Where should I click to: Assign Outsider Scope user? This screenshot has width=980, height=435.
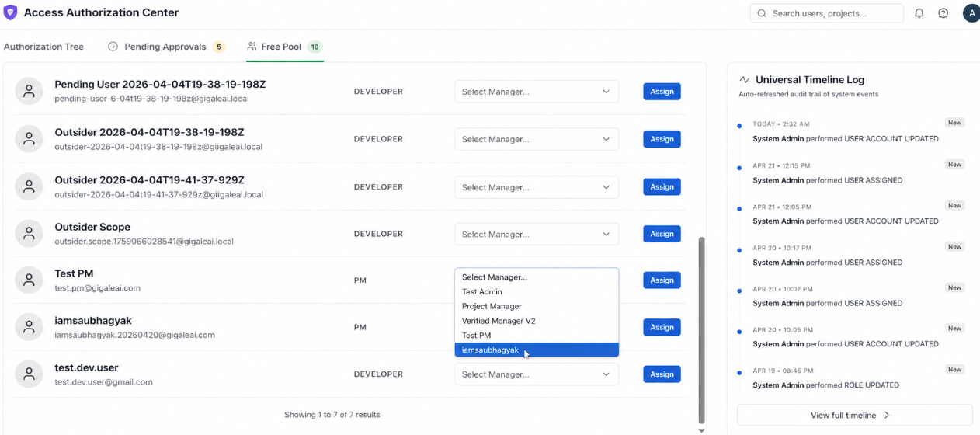(662, 234)
